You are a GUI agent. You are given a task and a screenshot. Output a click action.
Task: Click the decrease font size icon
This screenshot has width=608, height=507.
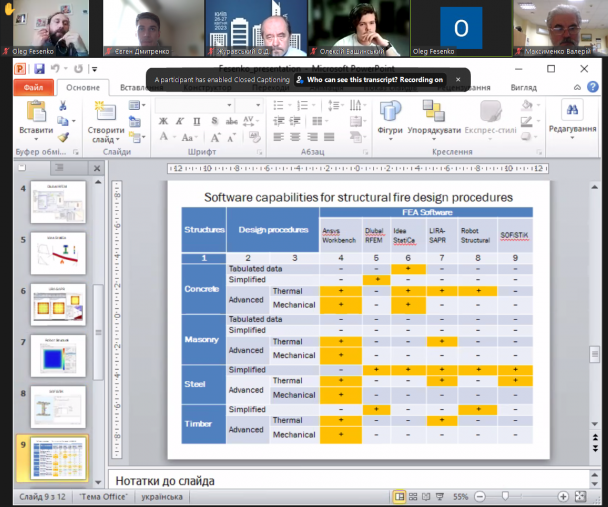pos(231,137)
